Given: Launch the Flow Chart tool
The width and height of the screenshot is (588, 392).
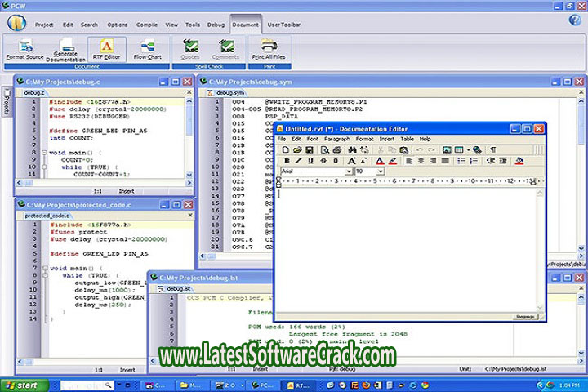Looking at the screenshot, I should 147,47.
